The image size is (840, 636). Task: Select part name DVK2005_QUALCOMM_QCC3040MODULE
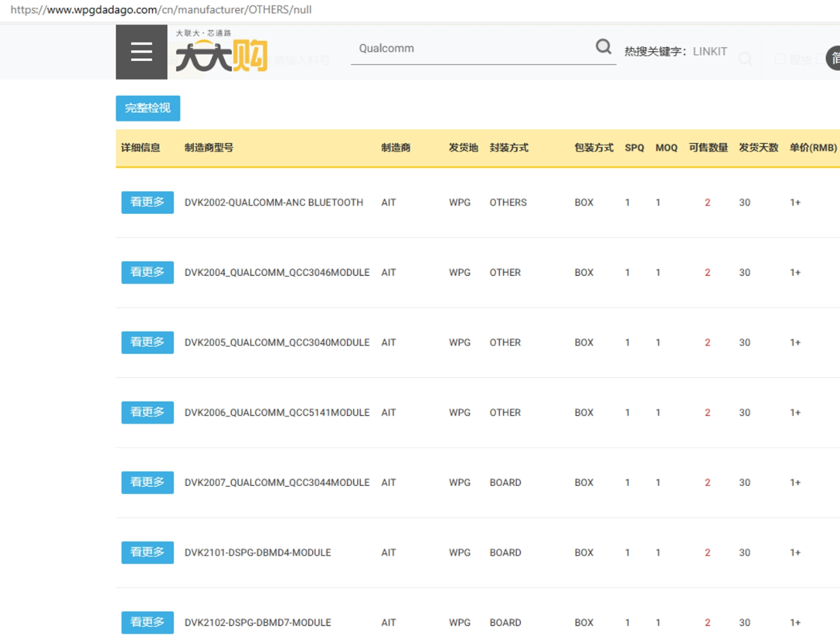(277, 343)
